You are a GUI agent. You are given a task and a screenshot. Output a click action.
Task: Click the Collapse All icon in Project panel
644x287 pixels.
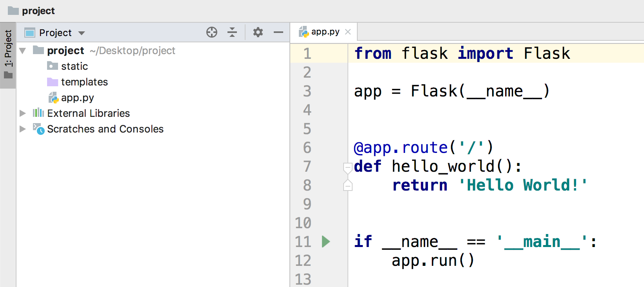click(x=232, y=32)
